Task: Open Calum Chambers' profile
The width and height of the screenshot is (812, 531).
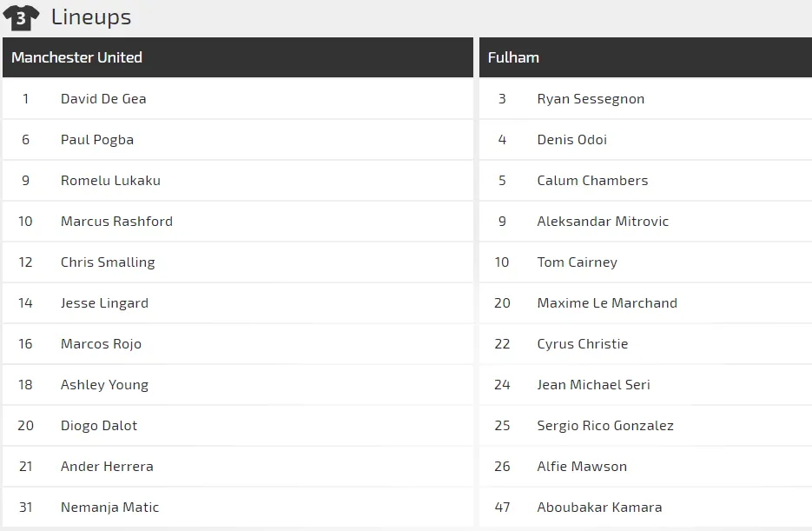Action: point(592,181)
